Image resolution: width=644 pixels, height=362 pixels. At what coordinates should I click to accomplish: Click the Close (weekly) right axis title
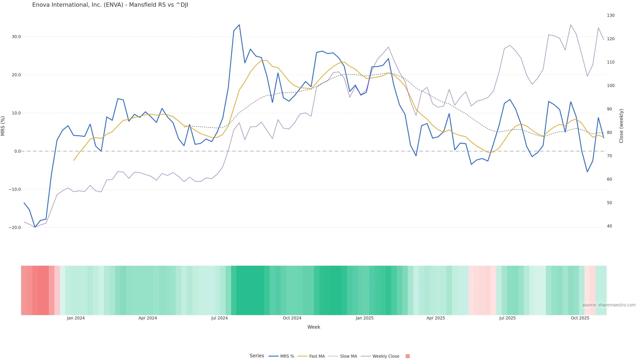tap(621, 126)
